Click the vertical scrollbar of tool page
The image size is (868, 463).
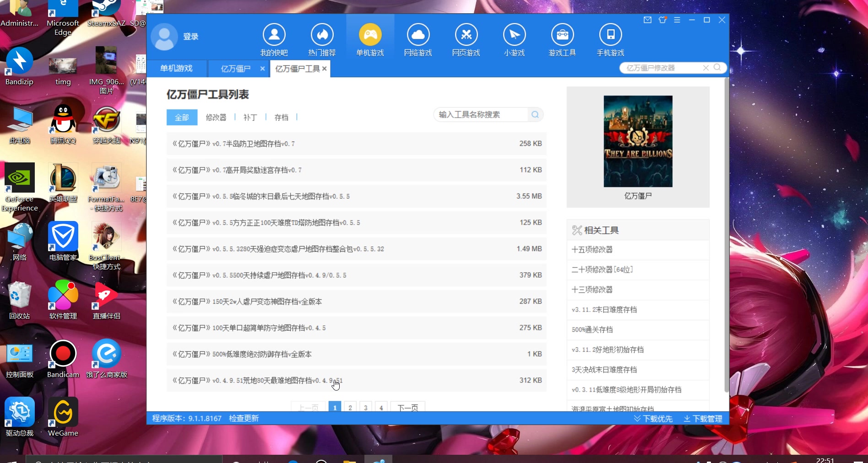point(727,235)
